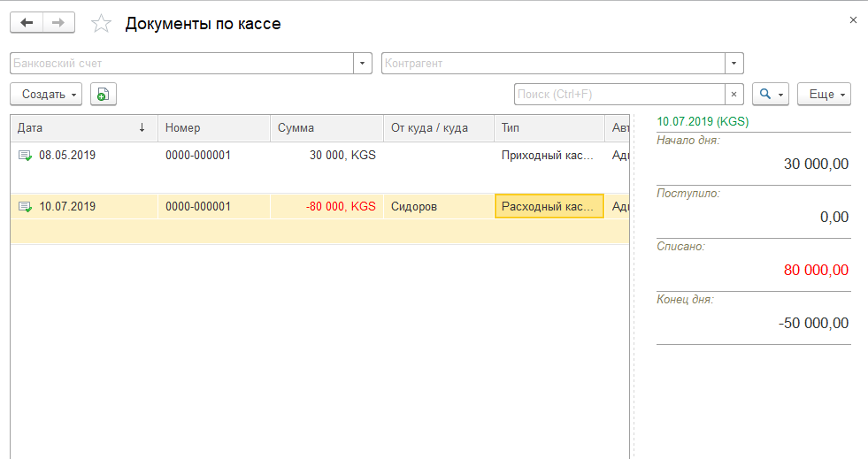Click the Номер column header
This screenshot has width=868, height=459.
[213, 127]
